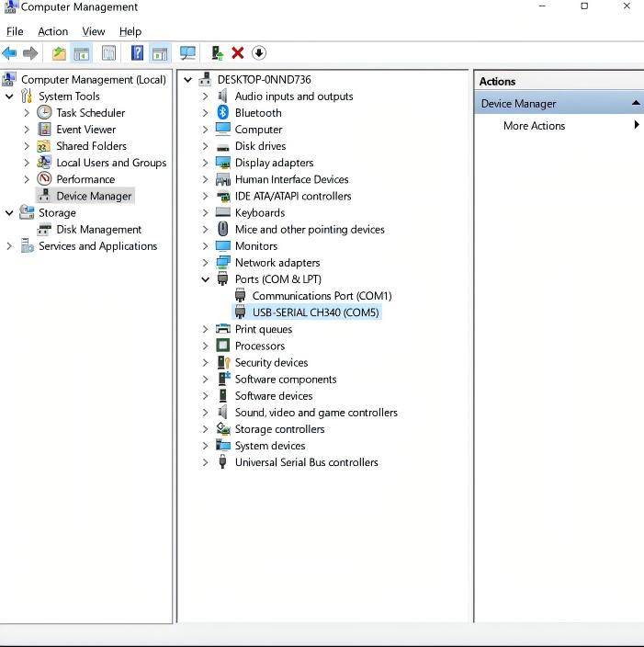Expand Services and Applications in left tree
Image resolution: width=644 pixels, height=647 pixels.
10,246
